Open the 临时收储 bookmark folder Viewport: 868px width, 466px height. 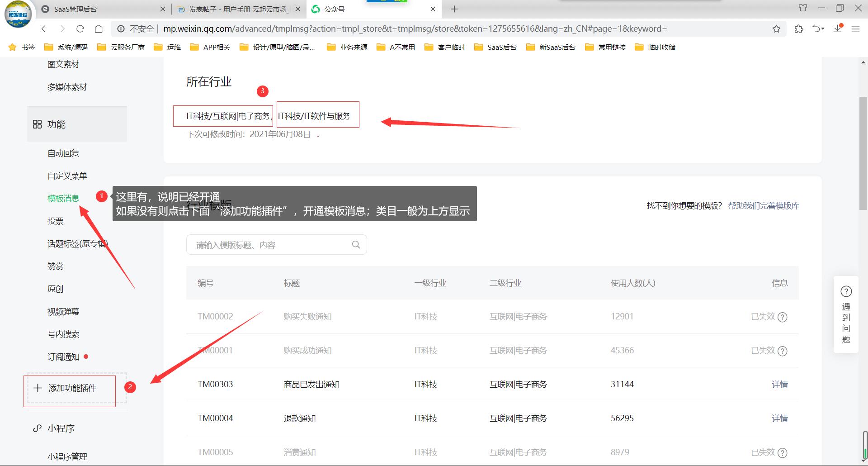tap(655, 47)
